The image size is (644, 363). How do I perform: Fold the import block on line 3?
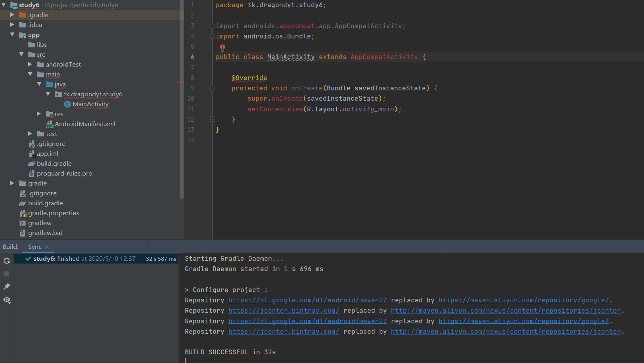[212, 26]
